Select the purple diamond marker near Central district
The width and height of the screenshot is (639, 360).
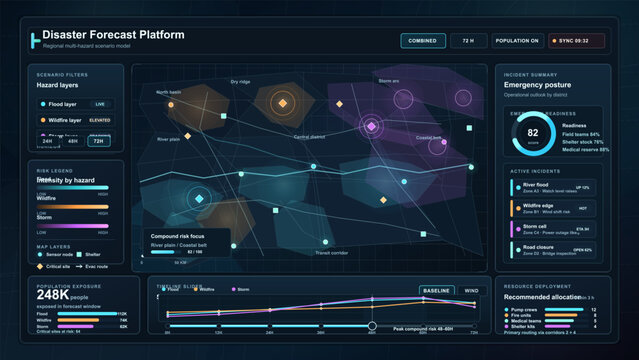click(x=371, y=126)
